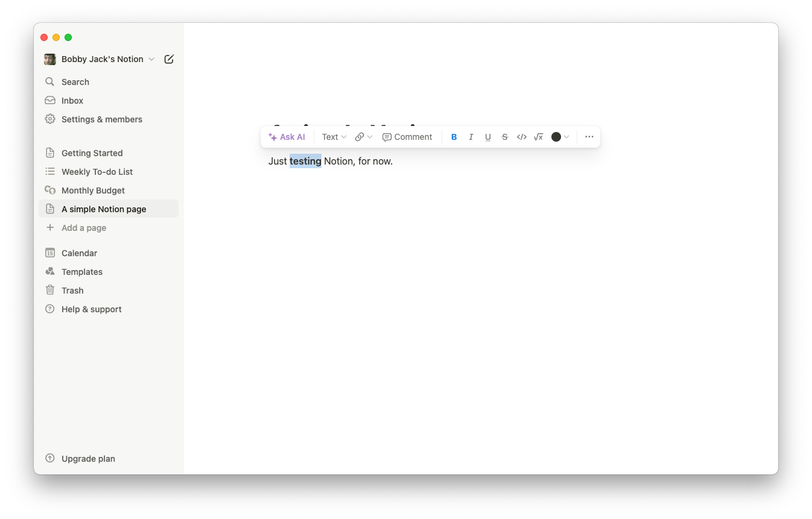This screenshot has width=812, height=519.
Task: Open Search in the sidebar
Action: point(109,82)
